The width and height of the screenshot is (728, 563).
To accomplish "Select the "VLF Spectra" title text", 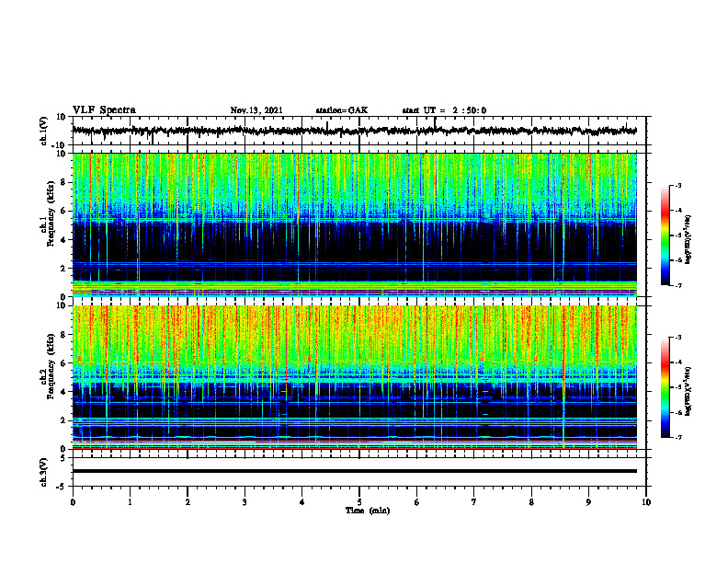I will (x=104, y=110).
